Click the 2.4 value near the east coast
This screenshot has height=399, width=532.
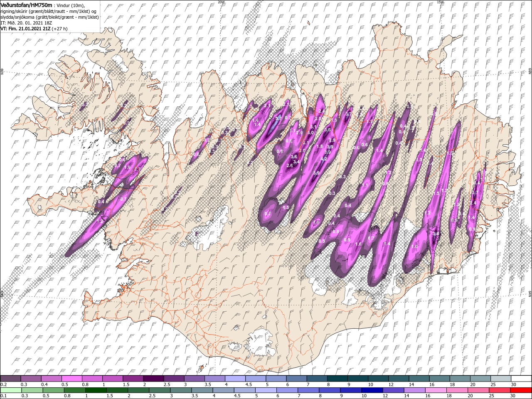click(x=473, y=203)
